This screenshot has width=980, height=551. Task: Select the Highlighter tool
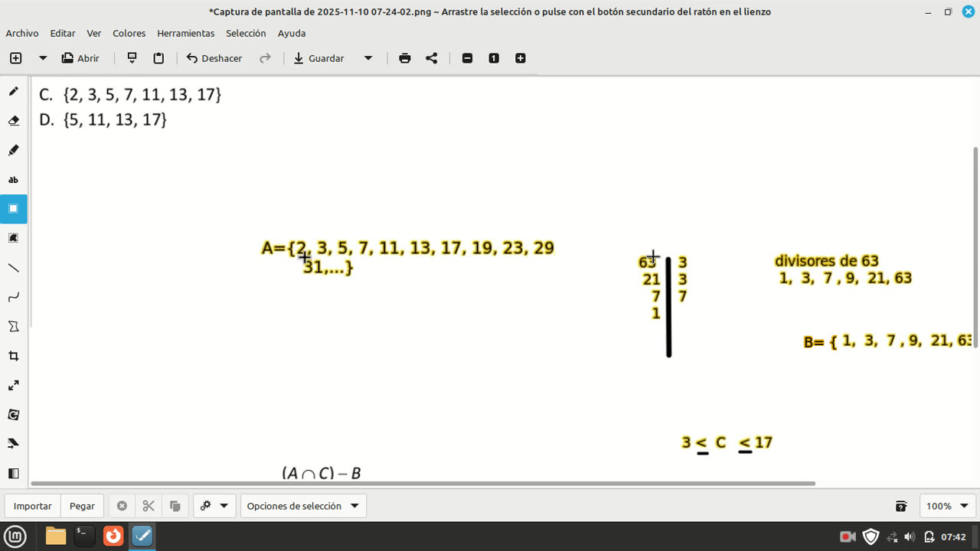(x=13, y=150)
